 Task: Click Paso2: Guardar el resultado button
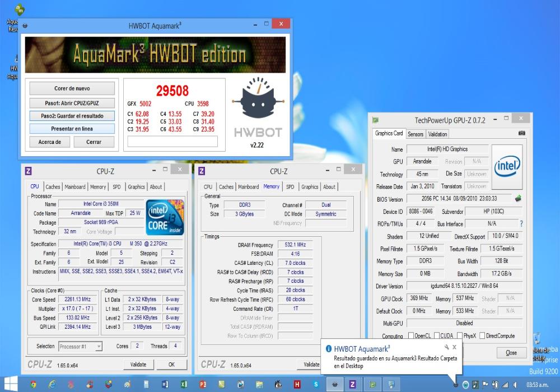point(72,116)
